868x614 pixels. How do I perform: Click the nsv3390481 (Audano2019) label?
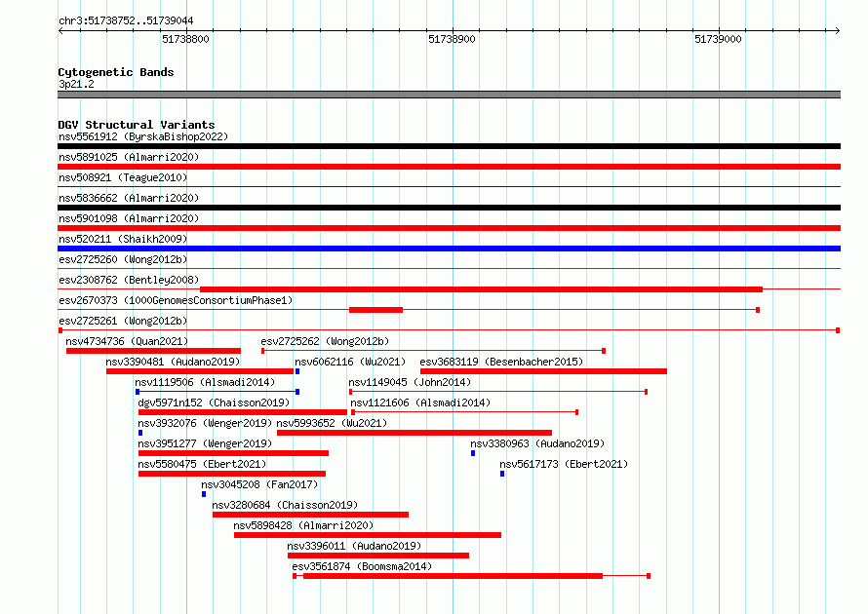[173, 362]
